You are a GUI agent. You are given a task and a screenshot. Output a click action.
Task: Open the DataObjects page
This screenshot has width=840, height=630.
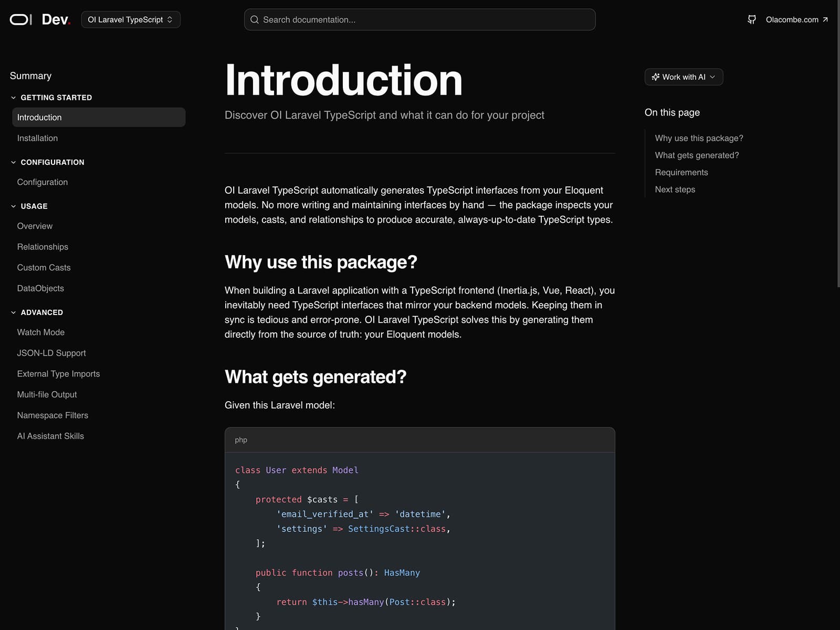coord(40,288)
